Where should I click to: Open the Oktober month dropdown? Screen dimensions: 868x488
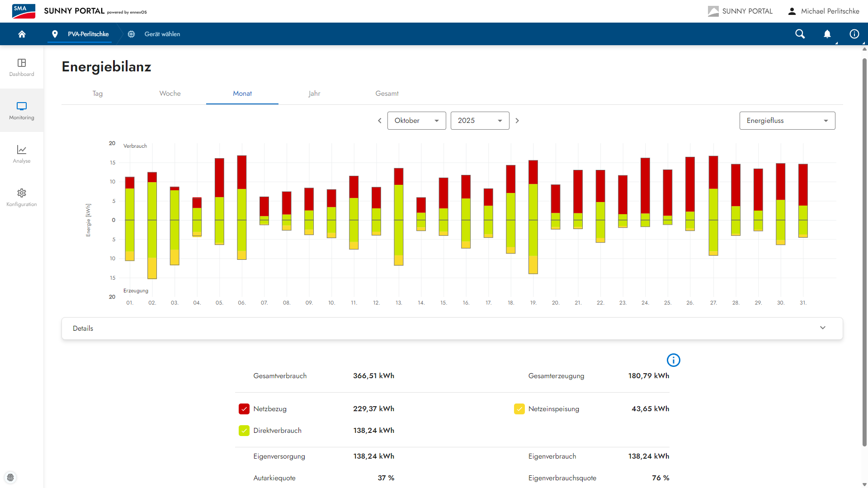416,121
